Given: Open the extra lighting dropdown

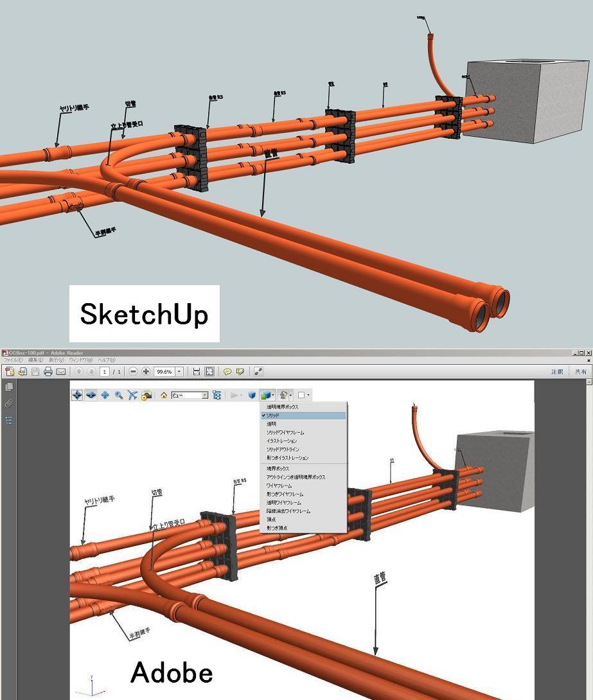Looking at the screenshot, I should (x=285, y=395).
